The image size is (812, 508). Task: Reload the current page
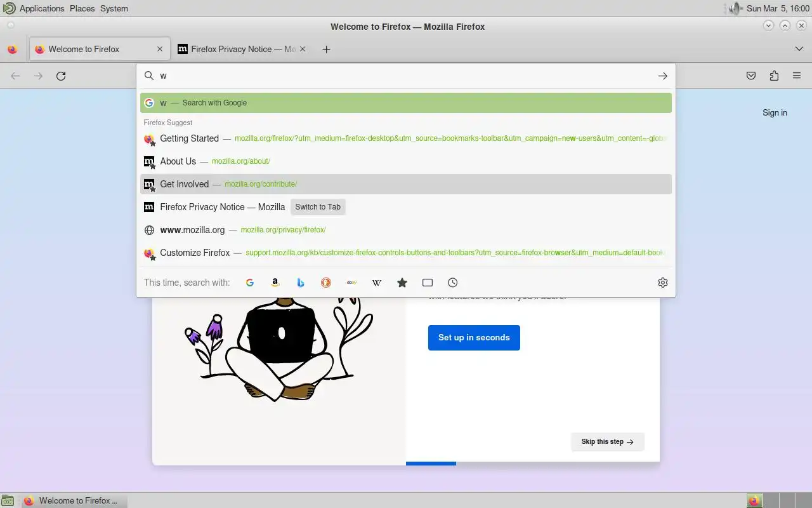tap(61, 76)
